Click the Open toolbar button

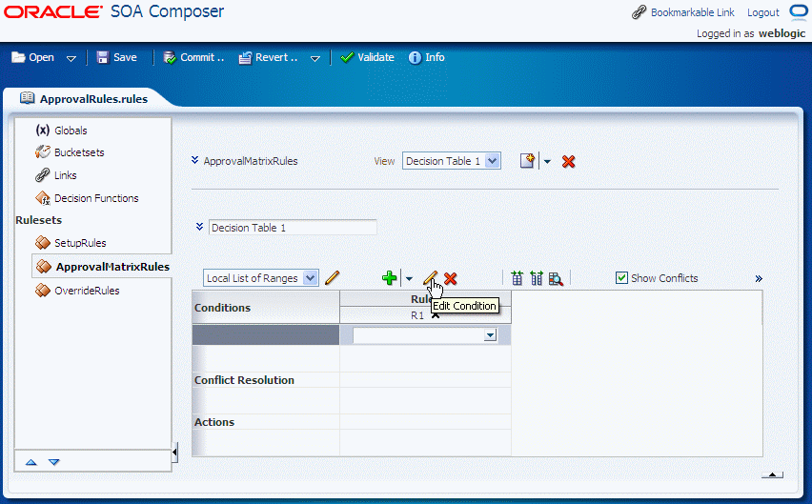(x=32, y=57)
